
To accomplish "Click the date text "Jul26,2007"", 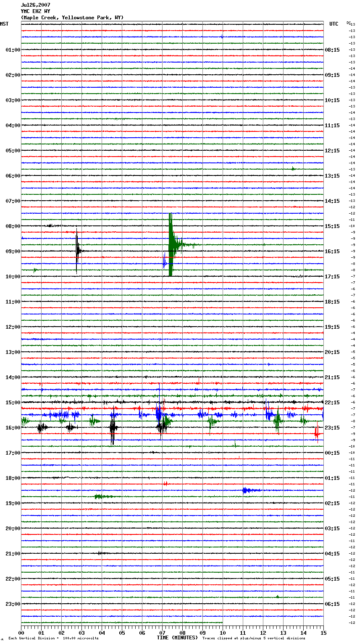I will (x=36, y=5).
